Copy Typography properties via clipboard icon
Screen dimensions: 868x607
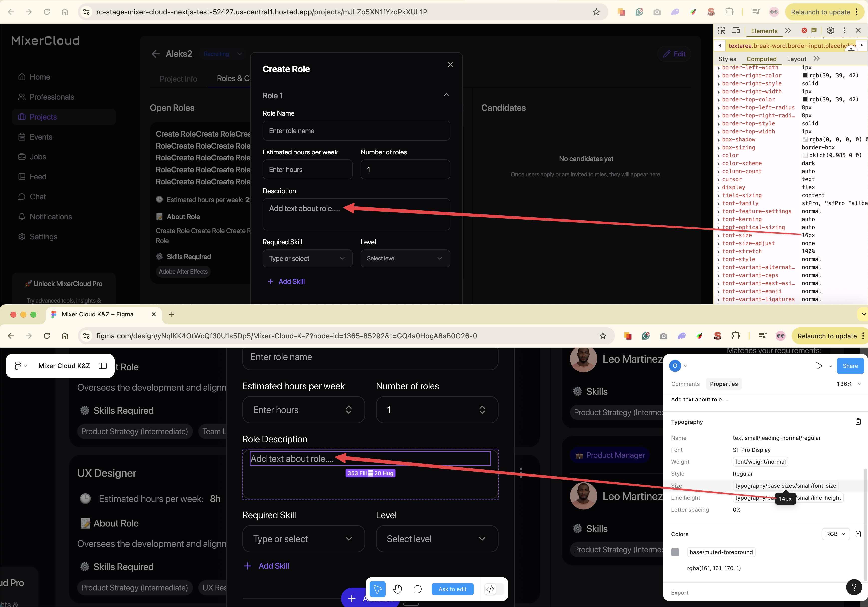858,421
